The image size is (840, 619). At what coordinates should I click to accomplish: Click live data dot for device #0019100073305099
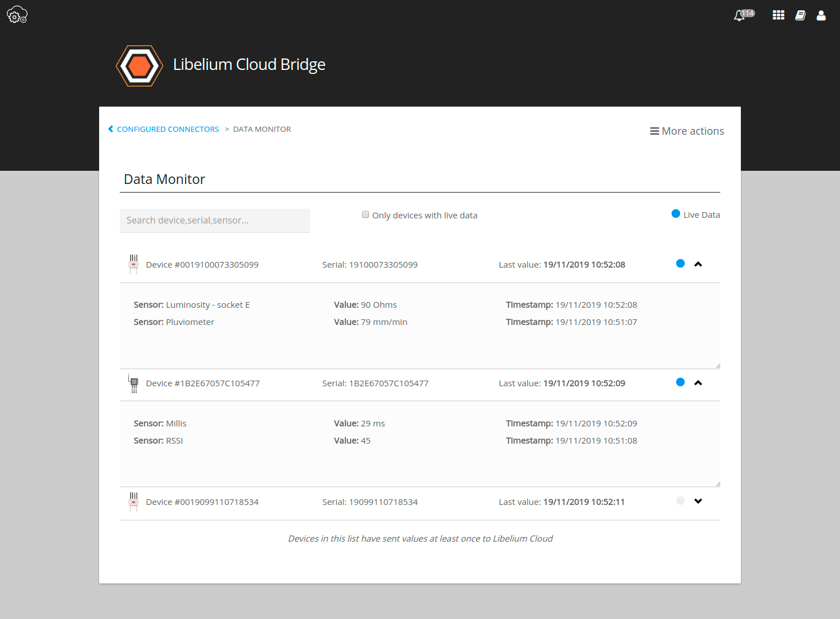tap(680, 264)
